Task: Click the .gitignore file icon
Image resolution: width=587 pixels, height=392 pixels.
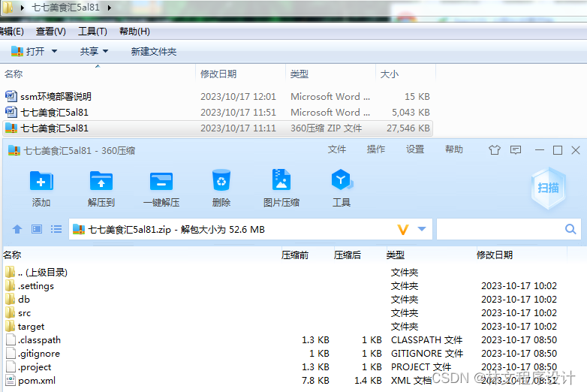Action: (x=11, y=354)
